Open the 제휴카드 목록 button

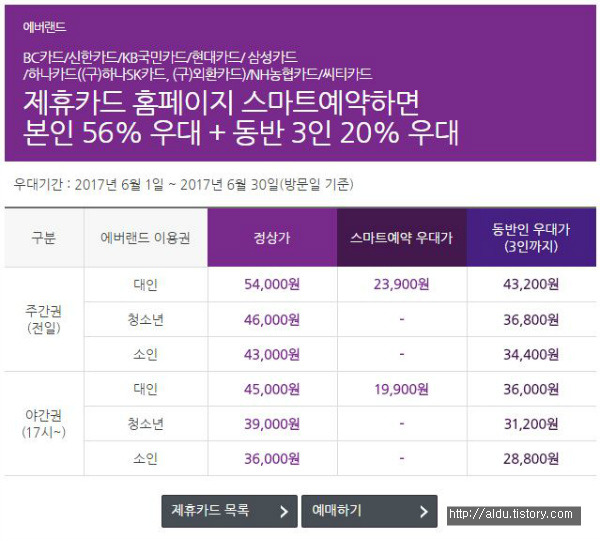(229, 511)
